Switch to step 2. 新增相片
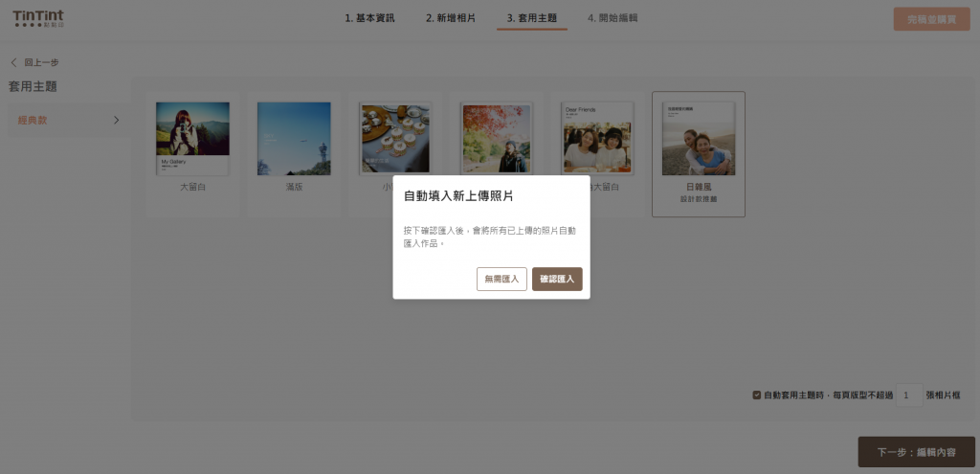The width and height of the screenshot is (980, 474). tap(450, 18)
